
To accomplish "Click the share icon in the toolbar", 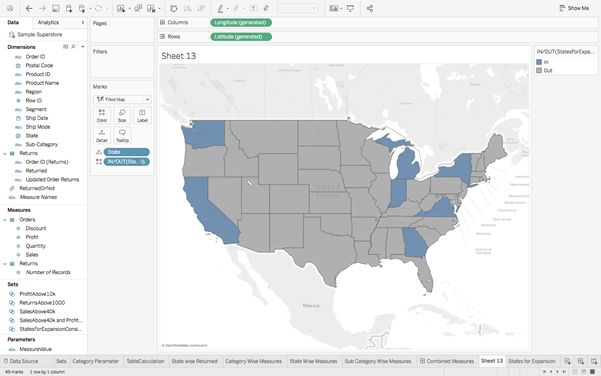I will [369, 8].
